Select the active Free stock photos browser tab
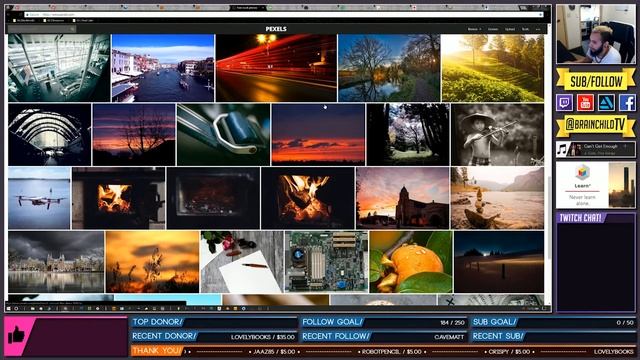The height and width of the screenshot is (360, 640). pos(247,7)
